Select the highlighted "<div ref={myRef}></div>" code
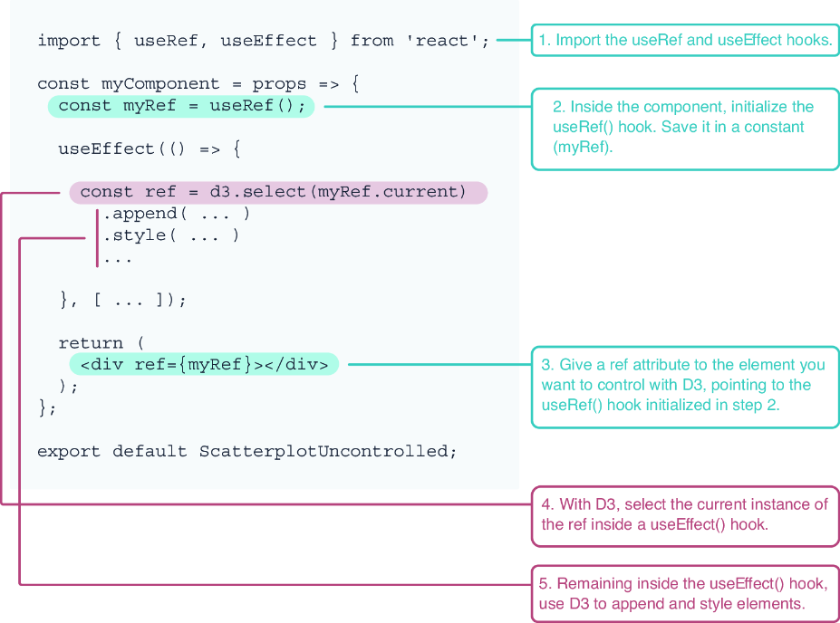 point(204,365)
